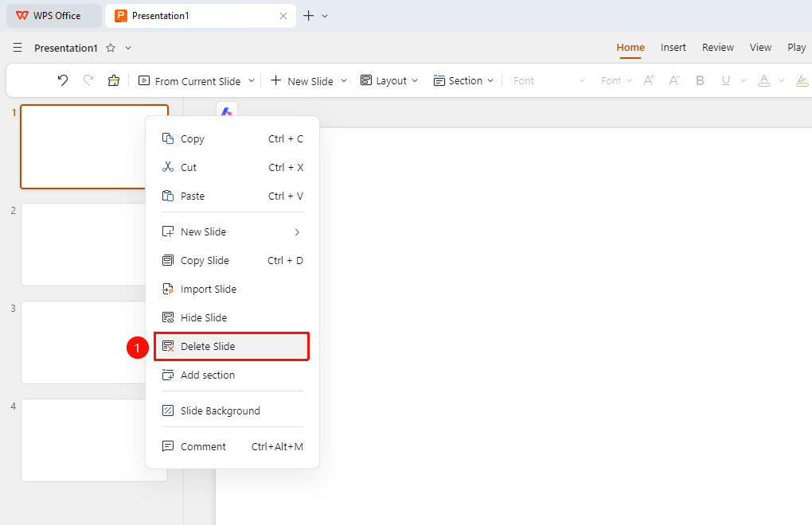Expand chevron next to Presentation1 title

pos(128,48)
